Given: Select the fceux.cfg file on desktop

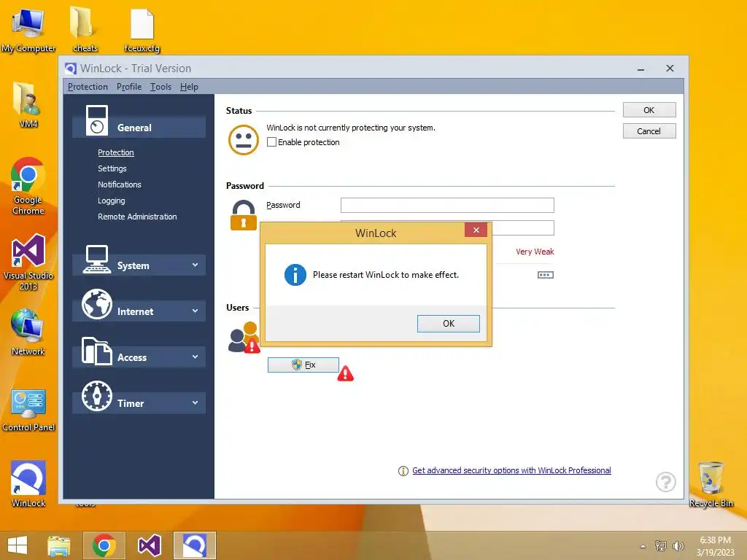Looking at the screenshot, I should click(x=142, y=29).
